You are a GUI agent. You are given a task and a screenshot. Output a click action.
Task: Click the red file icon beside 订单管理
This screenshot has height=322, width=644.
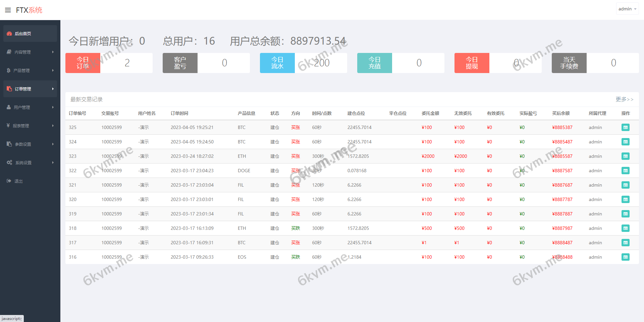[x=9, y=89]
